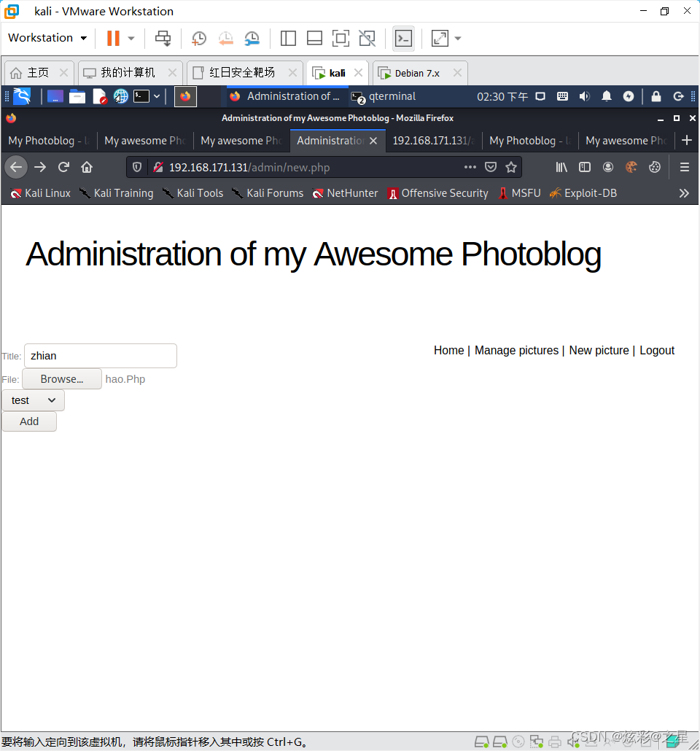
Task: Take a snapshot of the virtual machine
Action: point(199,39)
